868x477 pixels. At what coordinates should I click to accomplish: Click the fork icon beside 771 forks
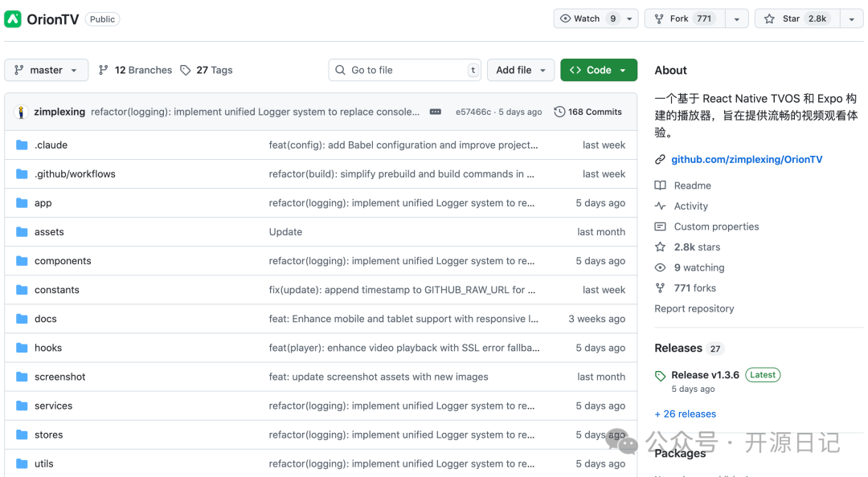point(660,287)
